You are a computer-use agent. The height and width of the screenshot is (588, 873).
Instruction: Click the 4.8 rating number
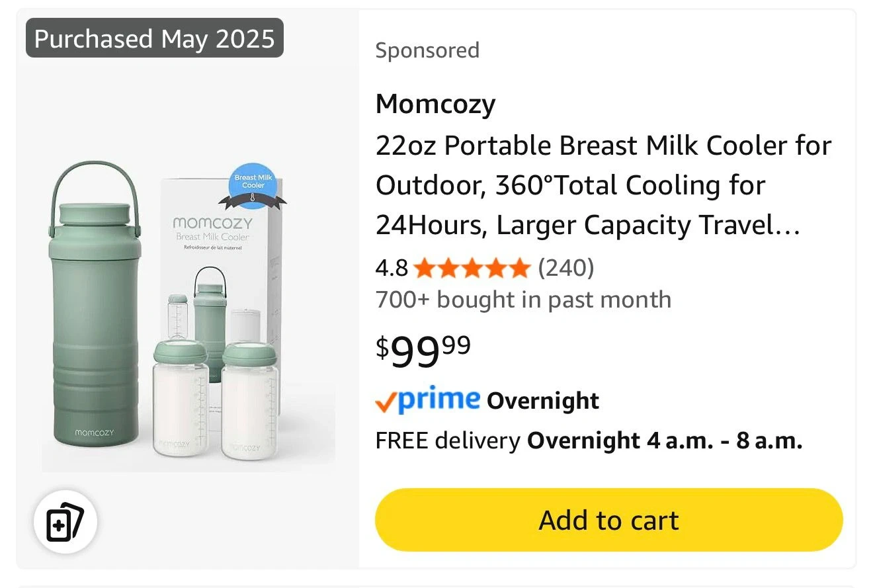coord(392,268)
